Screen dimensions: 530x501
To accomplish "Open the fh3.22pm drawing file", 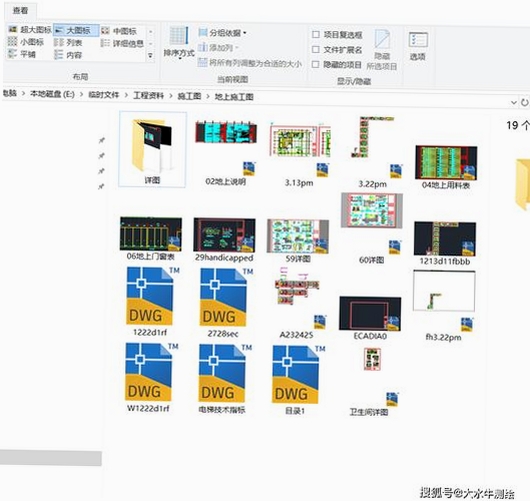I will click(x=444, y=306).
